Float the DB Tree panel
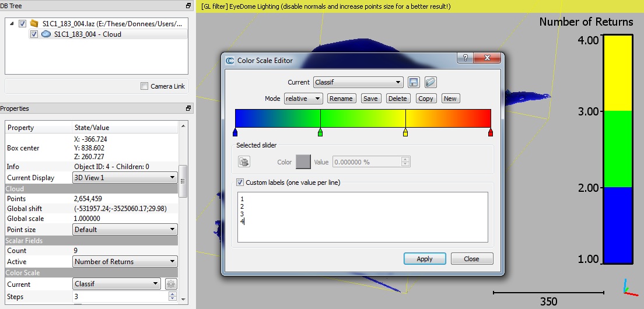This screenshot has width=644, height=309. pyautogui.click(x=188, y=6)
